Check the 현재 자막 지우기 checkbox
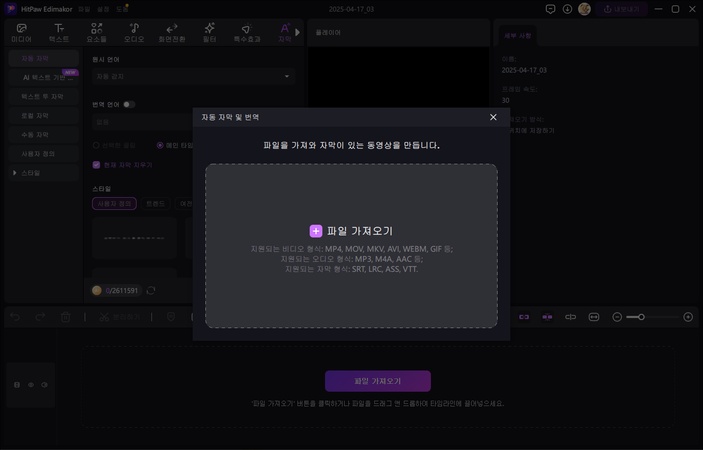 pyautogui.click(x=96, y=165)
